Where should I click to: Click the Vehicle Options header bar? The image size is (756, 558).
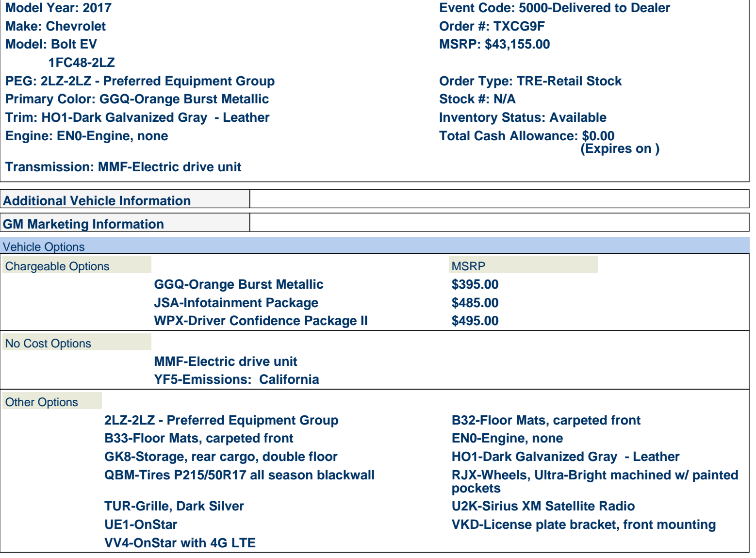(375, 246)
